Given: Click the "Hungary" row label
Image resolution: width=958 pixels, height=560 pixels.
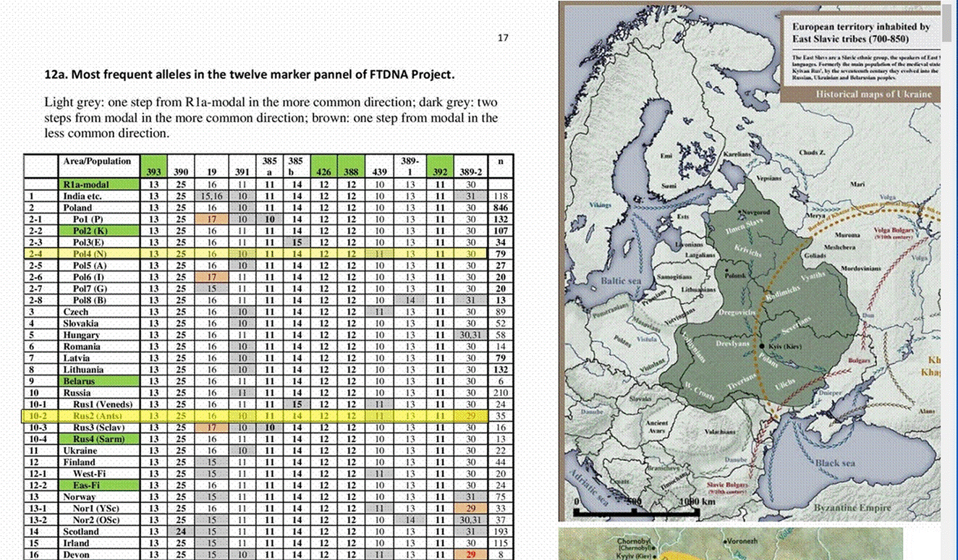Looking at the screenshot, I should pos(81,335).
